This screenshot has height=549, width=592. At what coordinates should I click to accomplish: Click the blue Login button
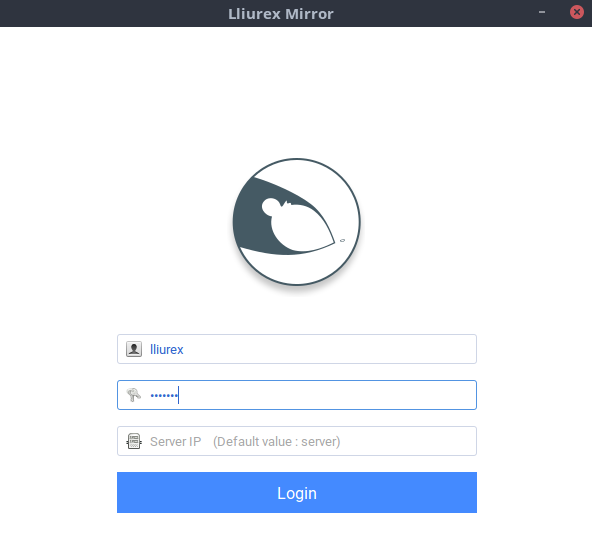(297, 492)
